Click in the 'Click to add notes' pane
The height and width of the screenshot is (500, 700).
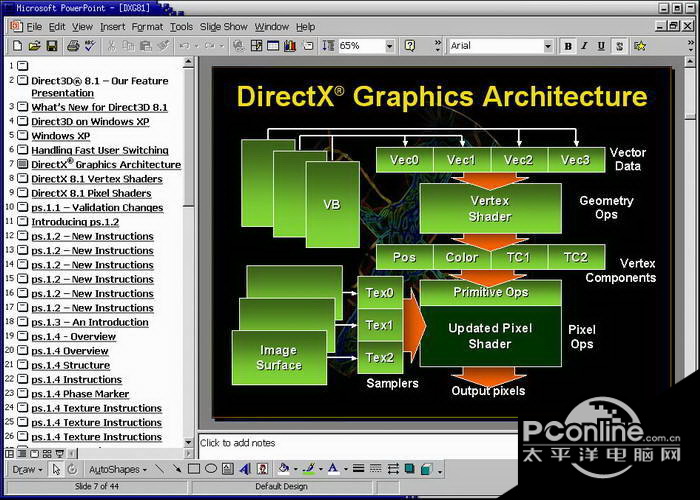coord(357,445)
